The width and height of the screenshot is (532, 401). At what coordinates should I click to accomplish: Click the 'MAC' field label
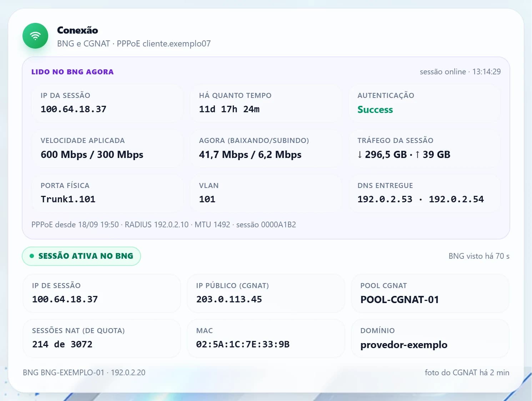[205, 331]
